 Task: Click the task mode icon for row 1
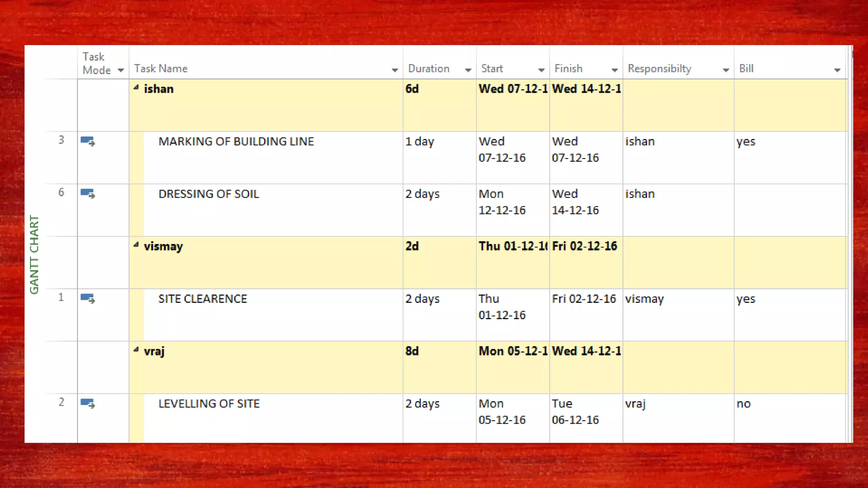tap(88, 299)
